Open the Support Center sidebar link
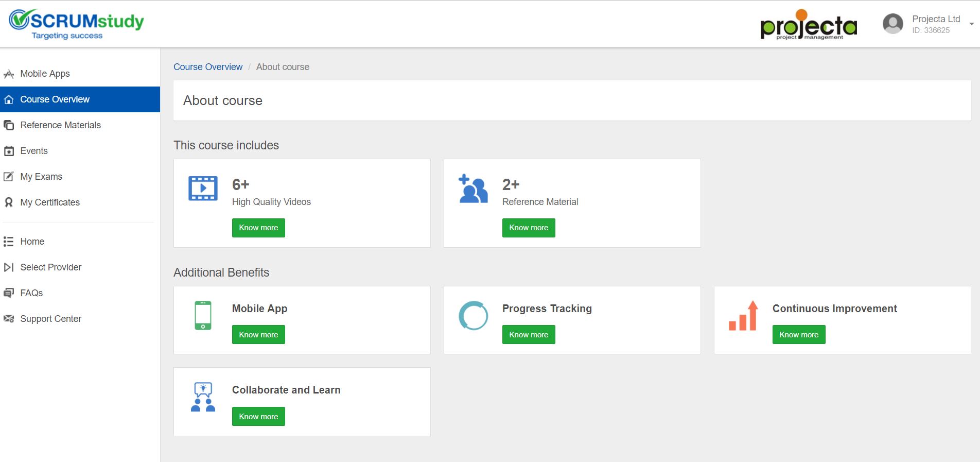Viewport: 980px width, 462px height. click(50, 319)
